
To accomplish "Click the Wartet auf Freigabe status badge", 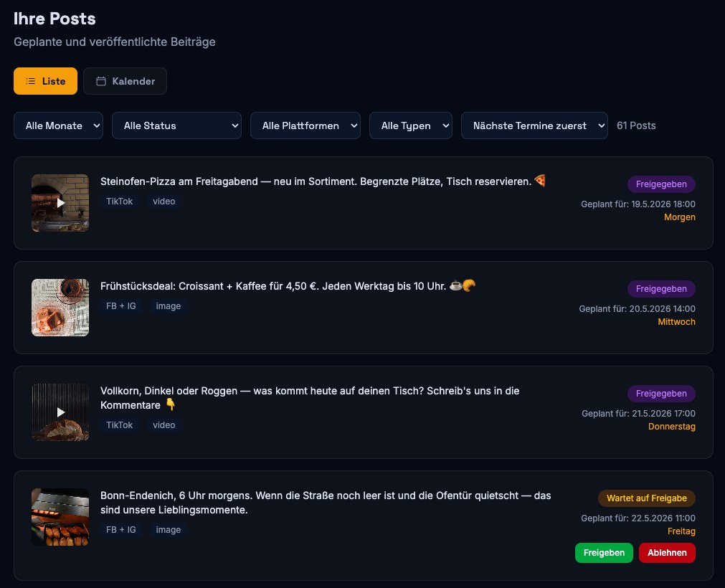I will [x=646, y=498].
